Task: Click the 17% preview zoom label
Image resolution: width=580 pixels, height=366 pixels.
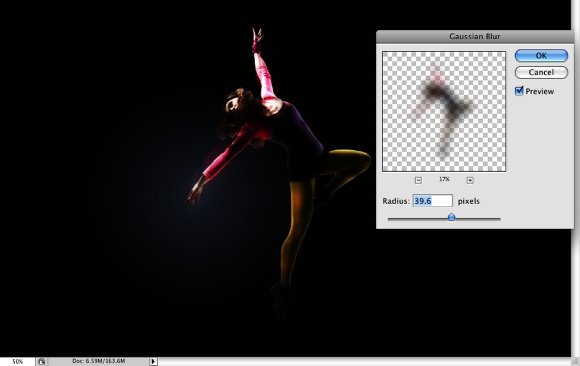Action: tap(444, 179)
